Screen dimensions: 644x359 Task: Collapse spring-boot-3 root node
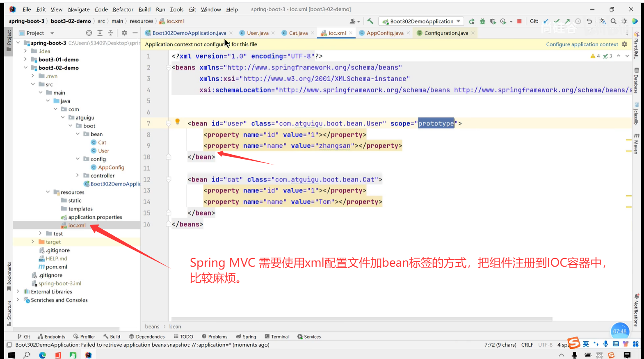[x=18, y=43]
